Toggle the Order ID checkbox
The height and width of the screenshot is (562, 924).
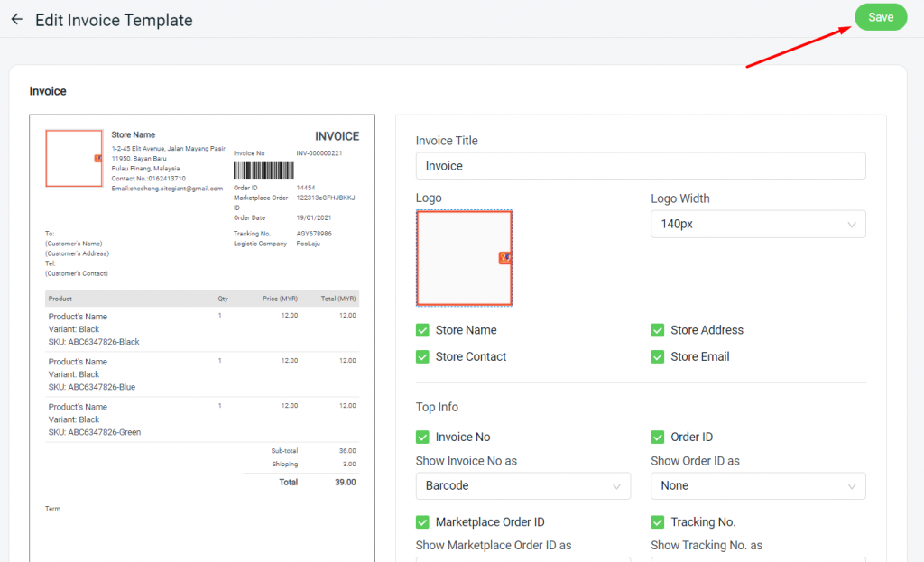[x=658, y=437]
